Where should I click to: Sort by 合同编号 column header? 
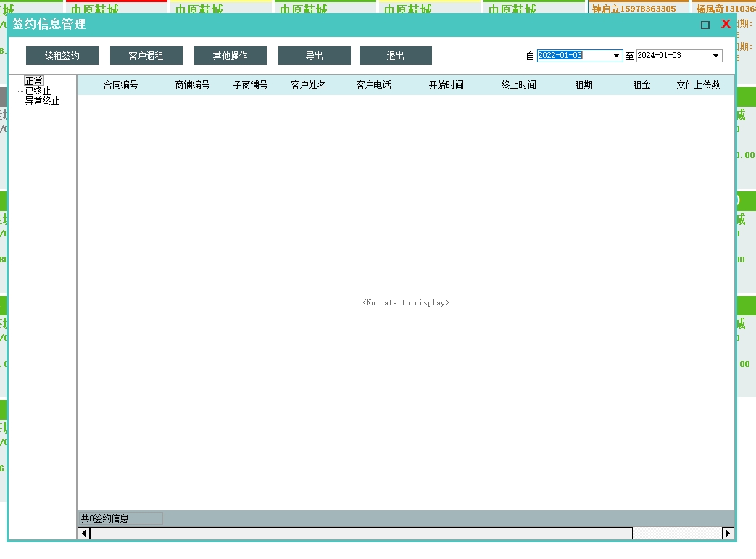tap(120, 85)
